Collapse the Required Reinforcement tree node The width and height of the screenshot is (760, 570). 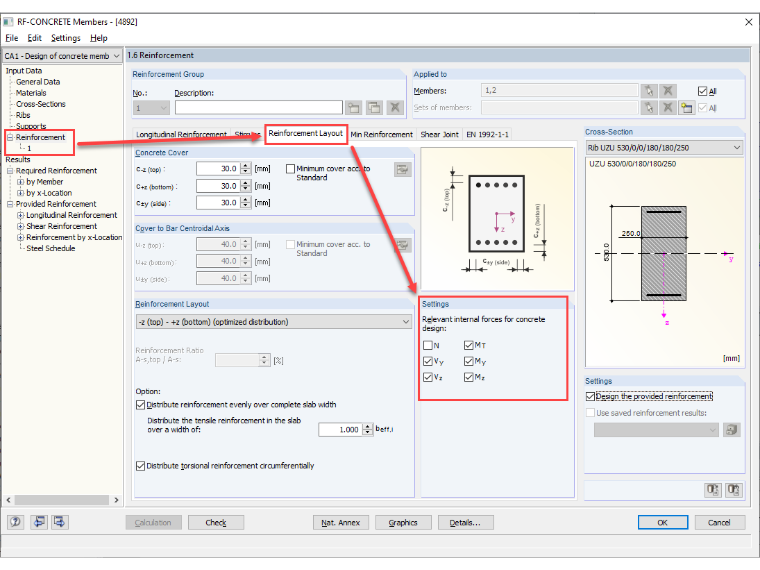coord(10,171)
